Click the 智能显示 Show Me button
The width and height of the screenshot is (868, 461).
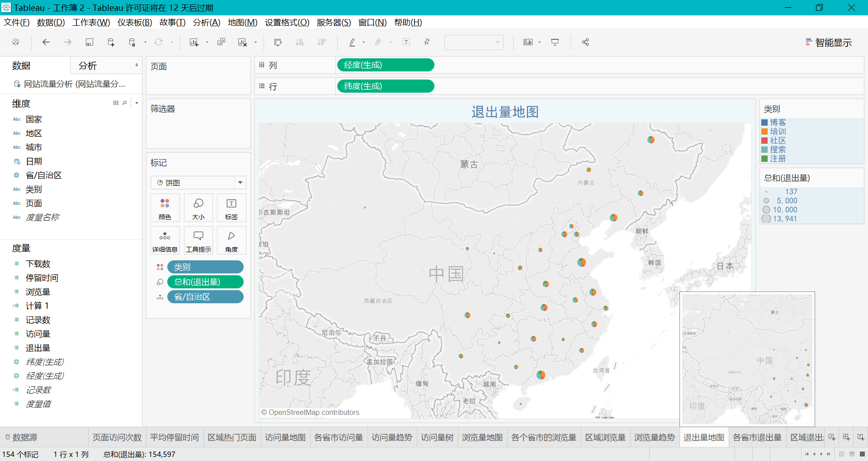[x=828, y=42]
